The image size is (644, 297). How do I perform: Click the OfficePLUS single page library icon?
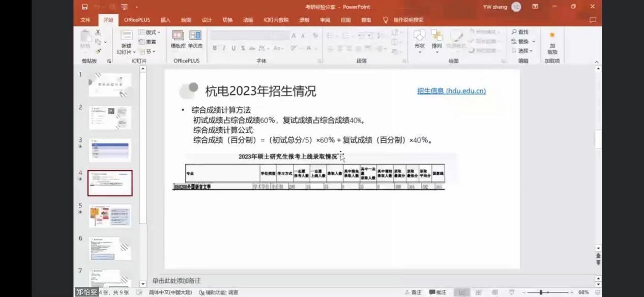[195, 36]
